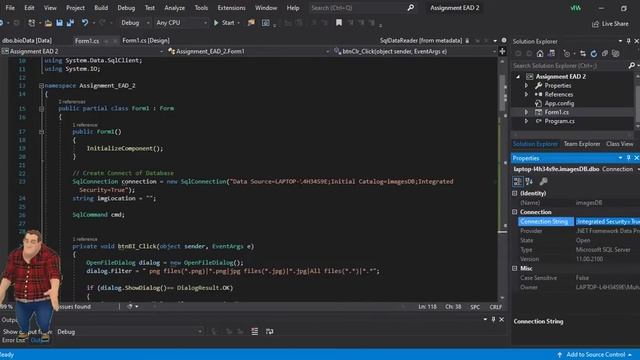This screenshot has width=640, height=360.
Task: Pin the Solution Explorer panel
Action: click(x=628, y=41)
